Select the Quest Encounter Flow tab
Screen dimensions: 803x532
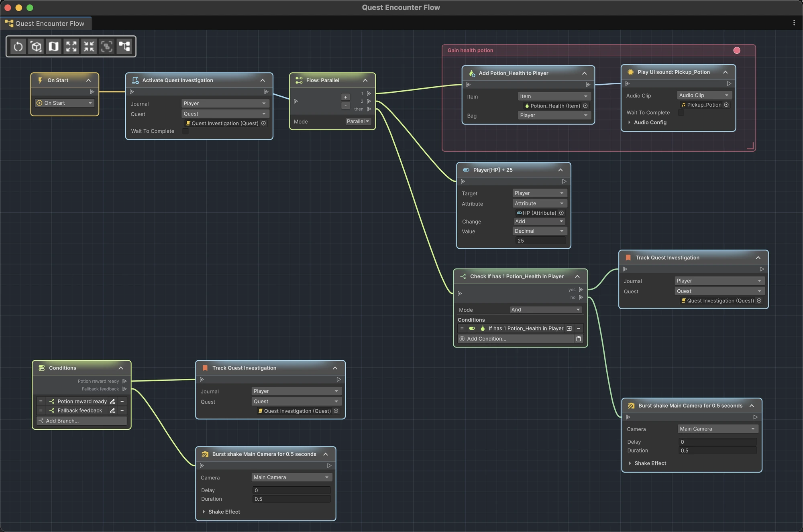coord(45,23)
